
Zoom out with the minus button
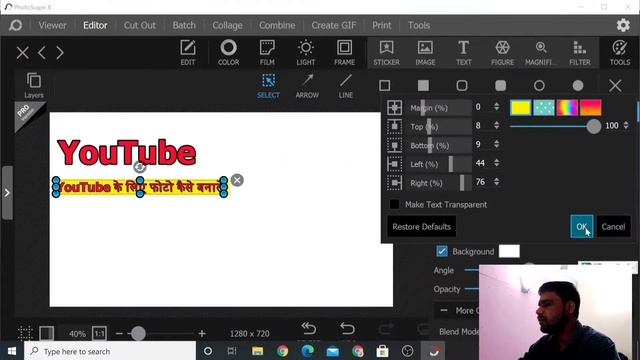coord(119,333)
